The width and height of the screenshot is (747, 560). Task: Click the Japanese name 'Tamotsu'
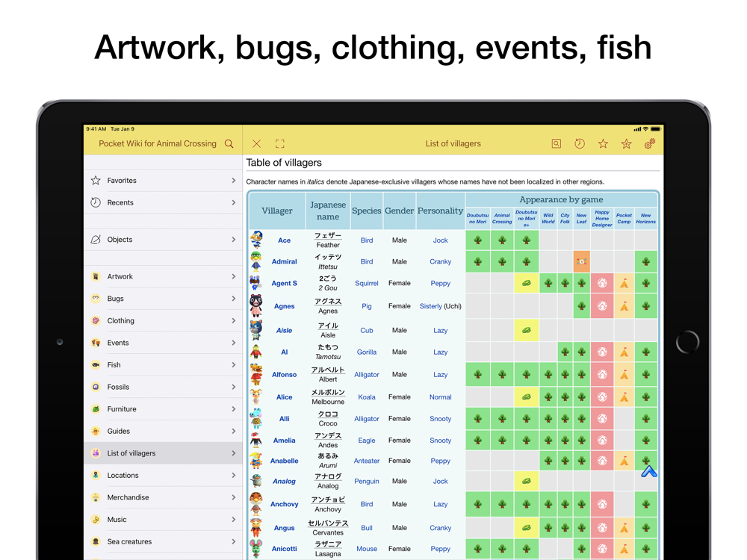point(328,357)
